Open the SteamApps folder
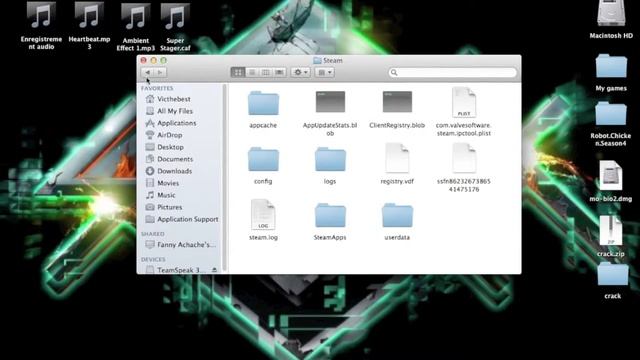The width and height of the screenshot is (640, 360). coord(330,216)
